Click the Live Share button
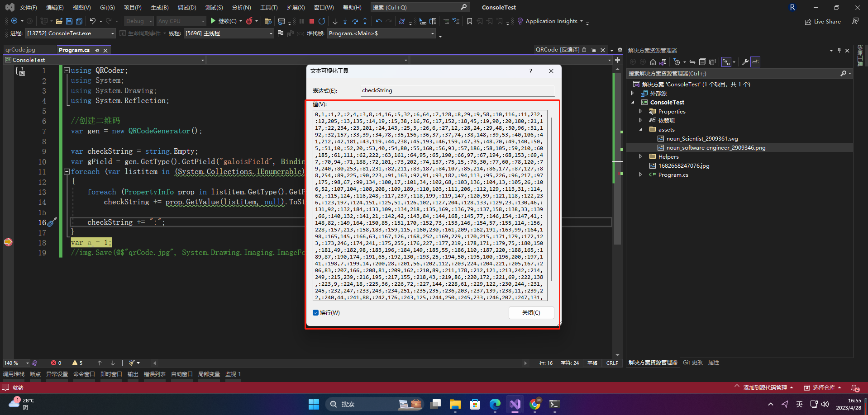This screenshot has height=415, width=868. click(823, 21)
